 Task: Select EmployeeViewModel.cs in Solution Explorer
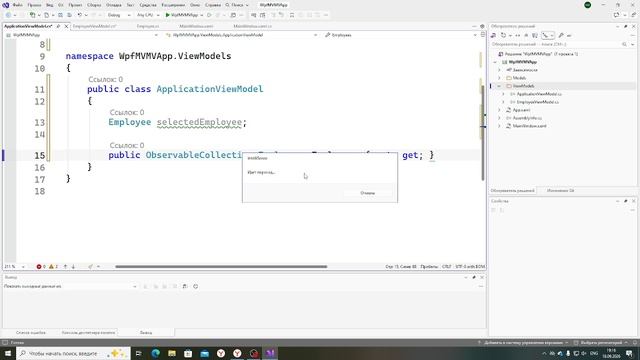tap(538, 102)
